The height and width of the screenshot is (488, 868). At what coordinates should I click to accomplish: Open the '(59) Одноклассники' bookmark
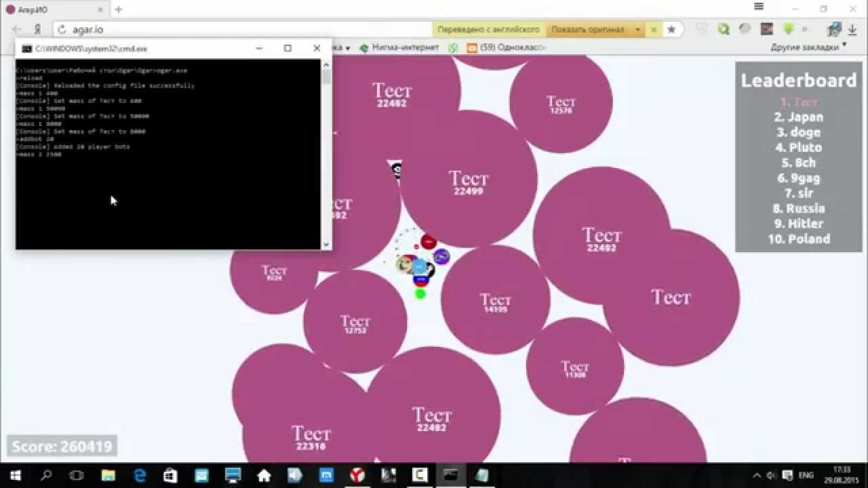(506, 47)
